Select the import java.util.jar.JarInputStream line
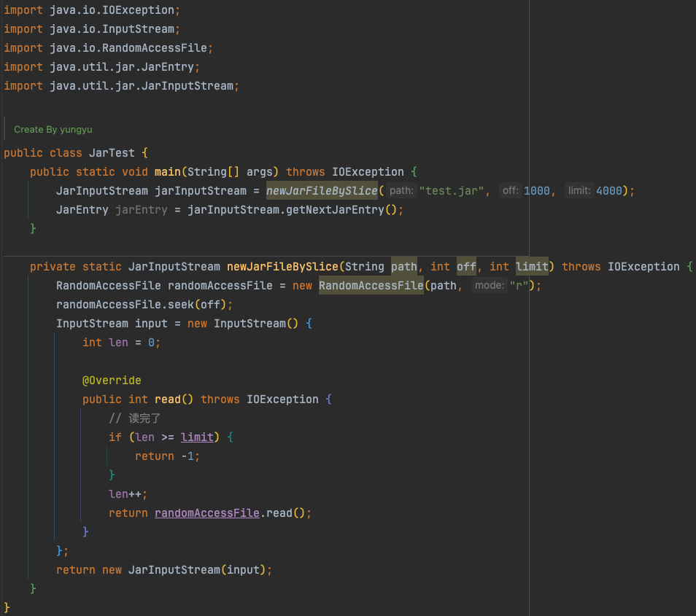 (x=121, y=86)
